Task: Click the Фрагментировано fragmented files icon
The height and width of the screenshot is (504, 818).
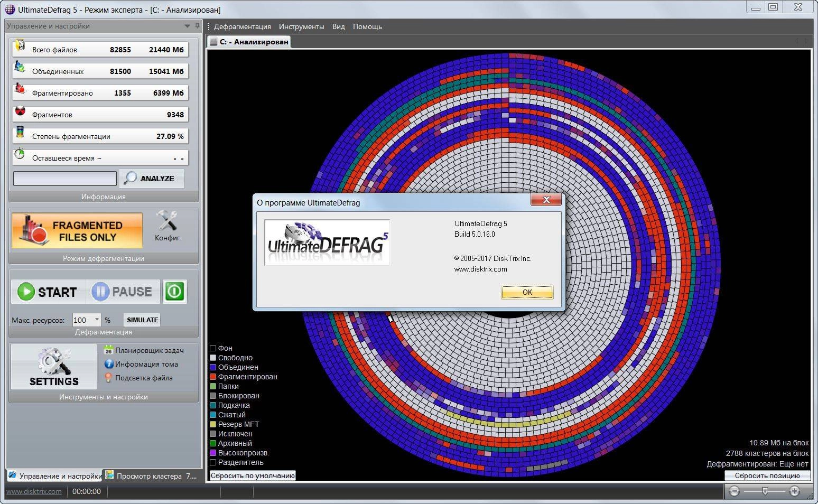Action: (x=20, y=89)
